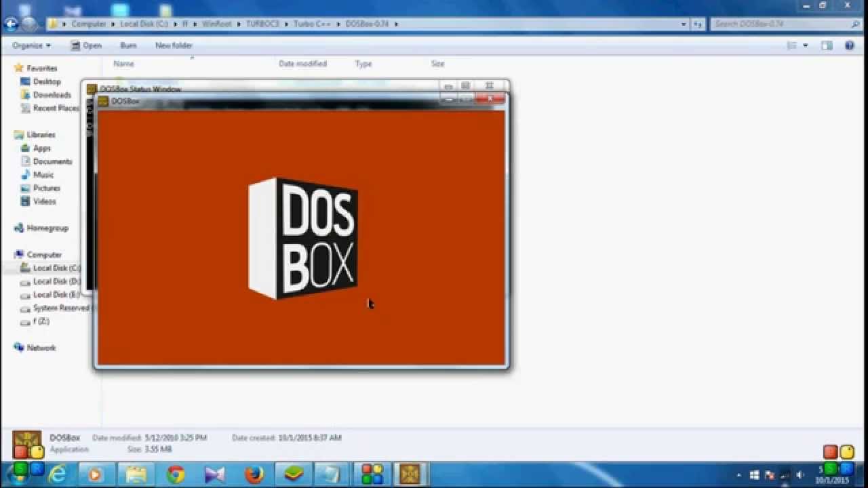Change view icon in Explorer toolbar
868x488 pixels.
pyautogui.click(x=791, y=45)
